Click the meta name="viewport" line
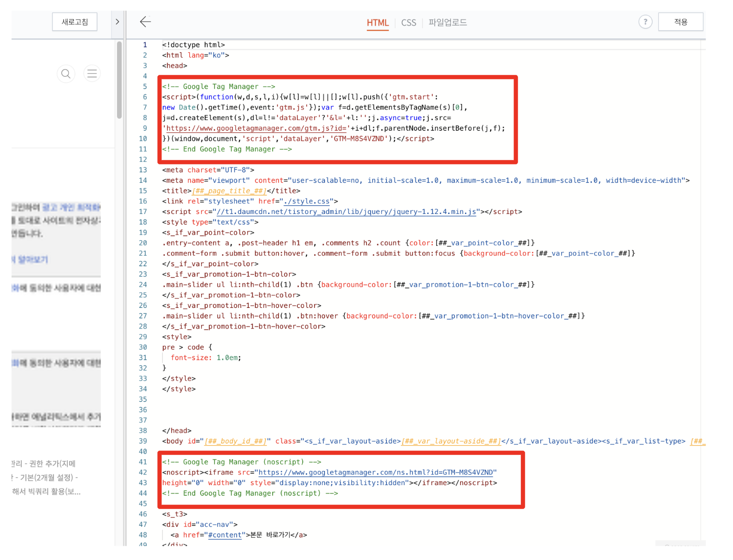This screenshot has height=560, width=733. click(x=426, y=181)
